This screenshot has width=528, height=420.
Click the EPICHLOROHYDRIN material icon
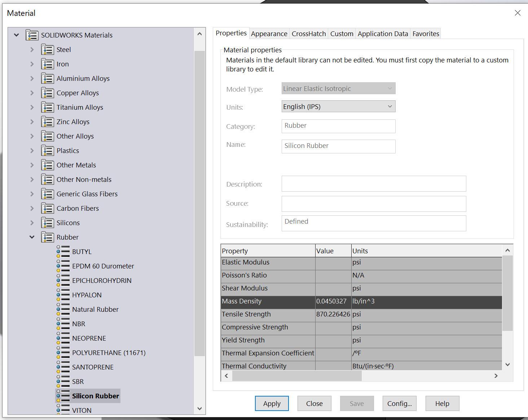63,280
